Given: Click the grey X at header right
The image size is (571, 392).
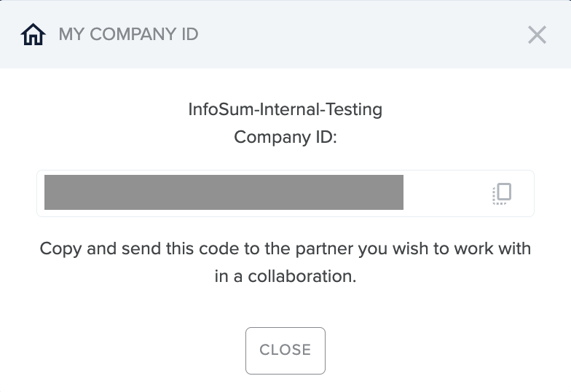Looking at the screenshot, I should (x=537, y=35).
